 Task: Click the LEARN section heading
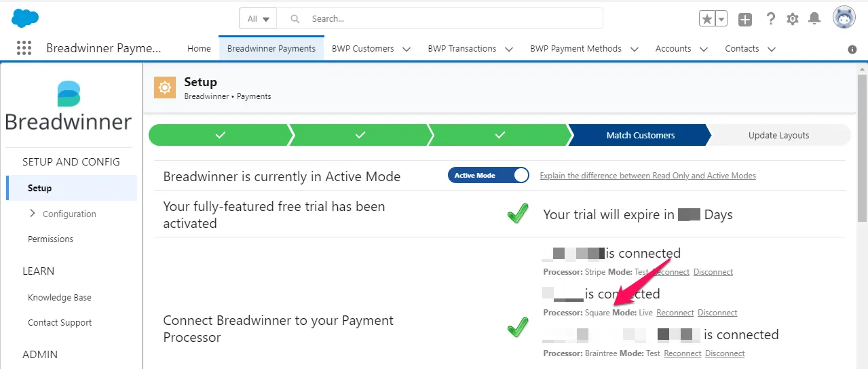(39, 271)
